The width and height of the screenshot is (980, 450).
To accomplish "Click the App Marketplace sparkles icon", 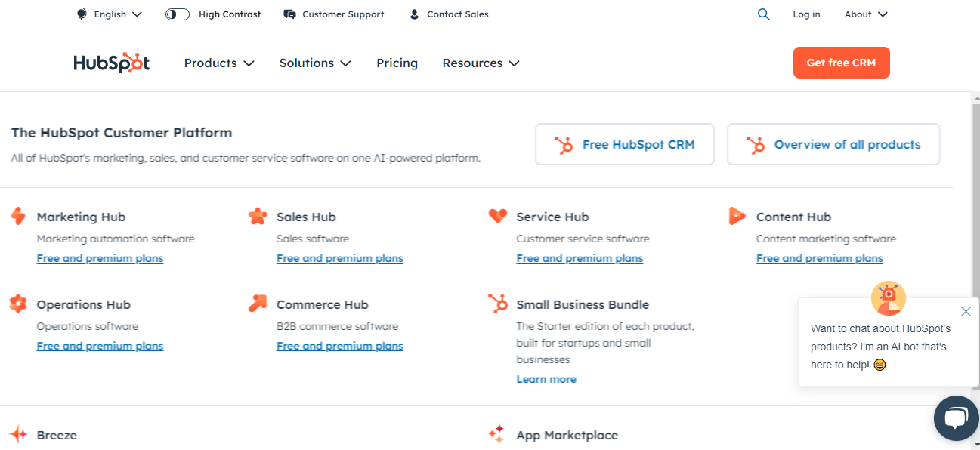I will point(496,434).
